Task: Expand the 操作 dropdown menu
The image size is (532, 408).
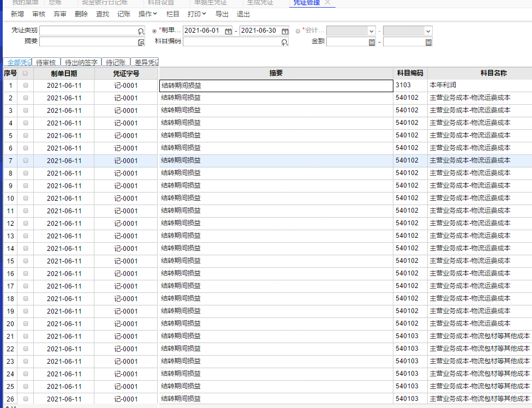Action: click(147, 14)
